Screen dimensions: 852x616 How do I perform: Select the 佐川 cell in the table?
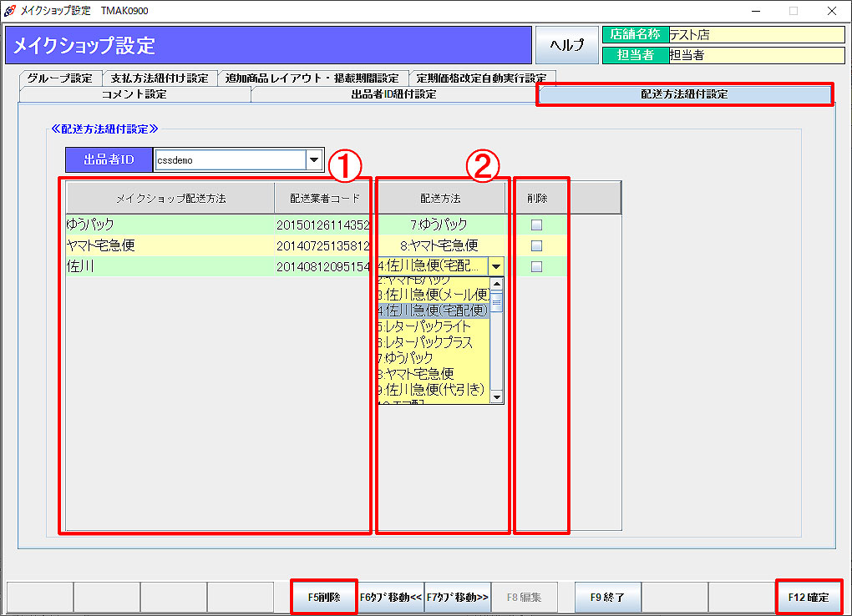coord(170,267)
